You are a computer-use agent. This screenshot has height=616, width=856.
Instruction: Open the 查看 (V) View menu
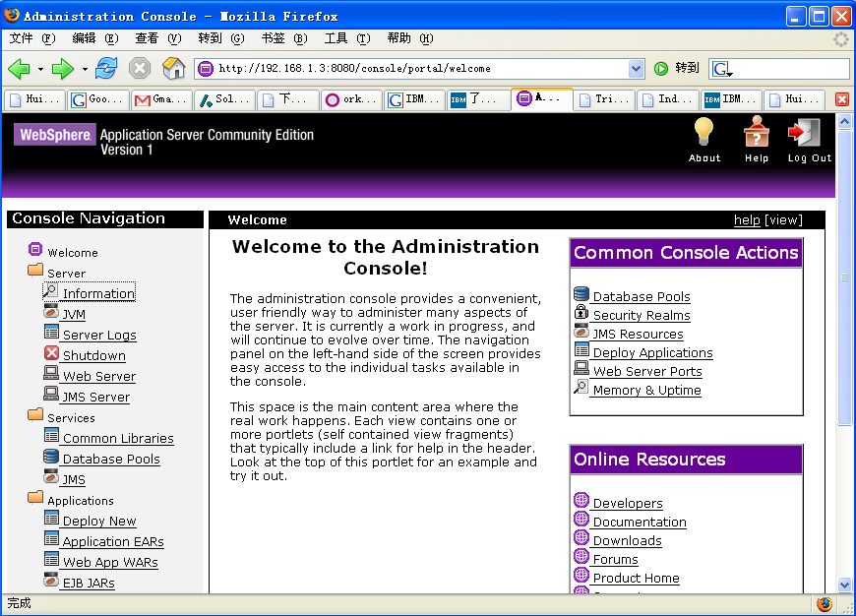tap(157, 38)
